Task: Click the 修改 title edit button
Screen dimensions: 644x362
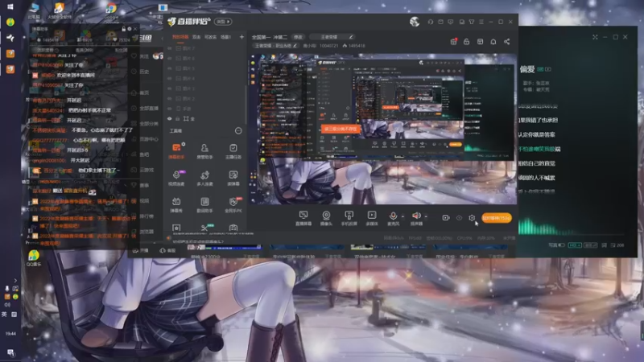Action: click(298, 37)
